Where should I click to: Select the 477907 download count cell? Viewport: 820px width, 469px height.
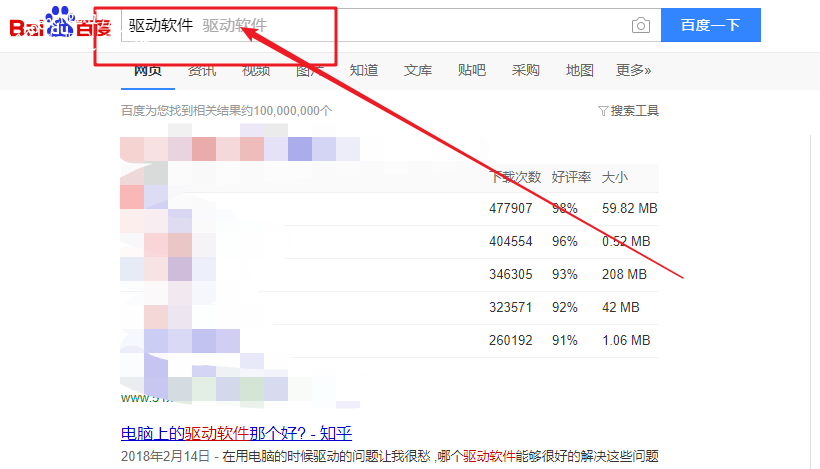pos(510,209)
